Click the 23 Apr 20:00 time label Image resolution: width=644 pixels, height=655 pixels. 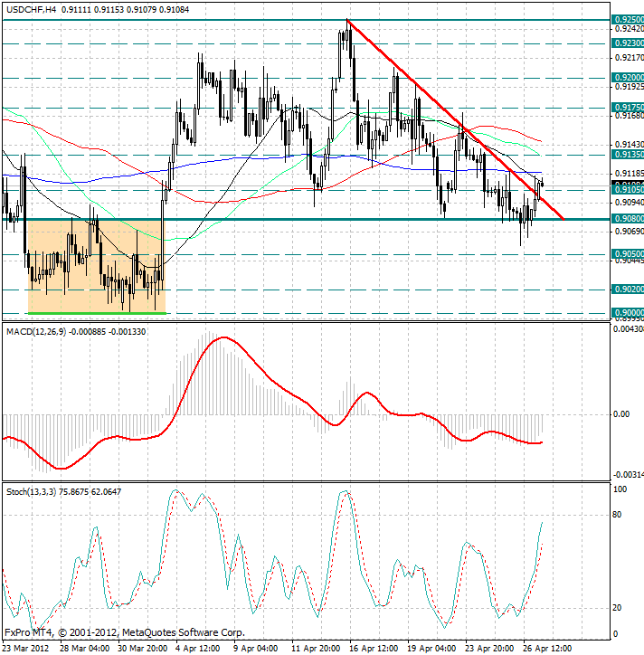pos(490,649)
